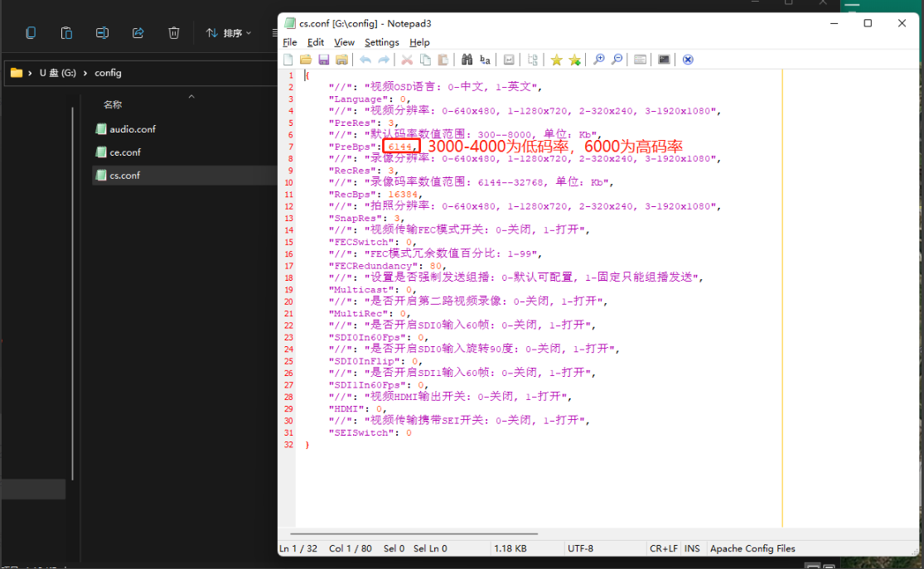Place cursor on "RecBps": 16384 line

click(x=375, y=195)
